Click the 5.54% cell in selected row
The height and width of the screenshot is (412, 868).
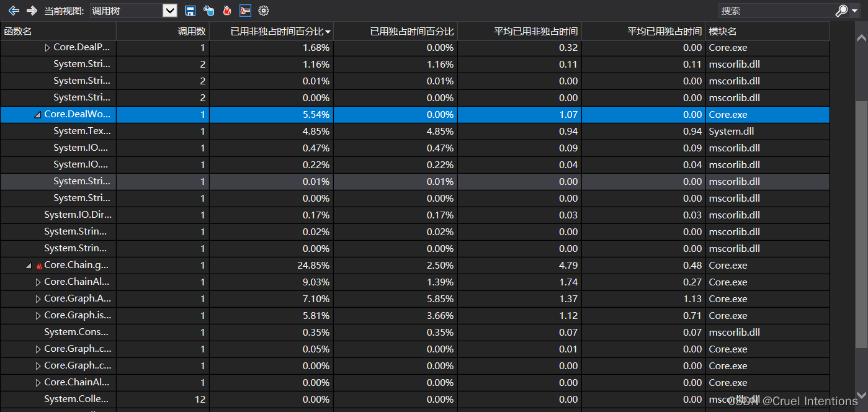pos(316,115)
